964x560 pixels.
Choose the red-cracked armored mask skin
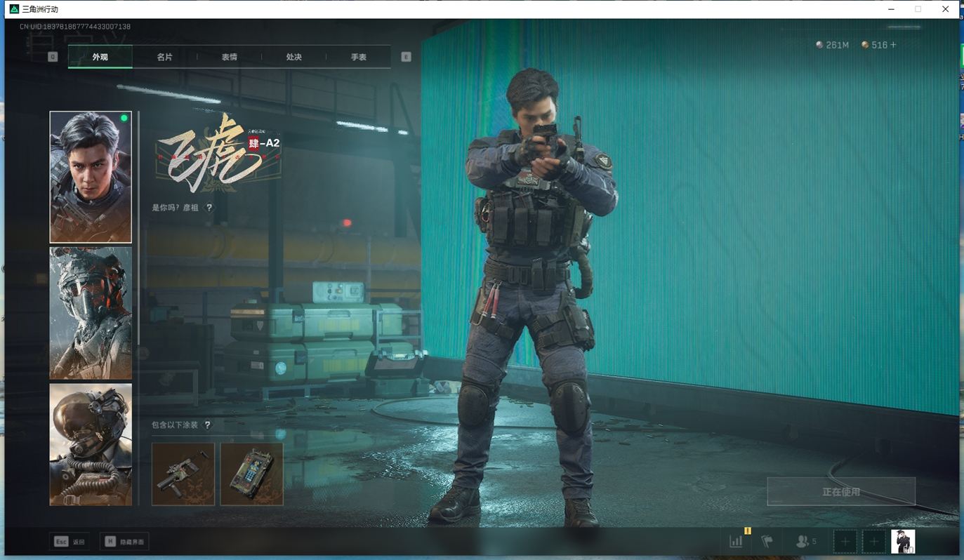coord(91,313)
